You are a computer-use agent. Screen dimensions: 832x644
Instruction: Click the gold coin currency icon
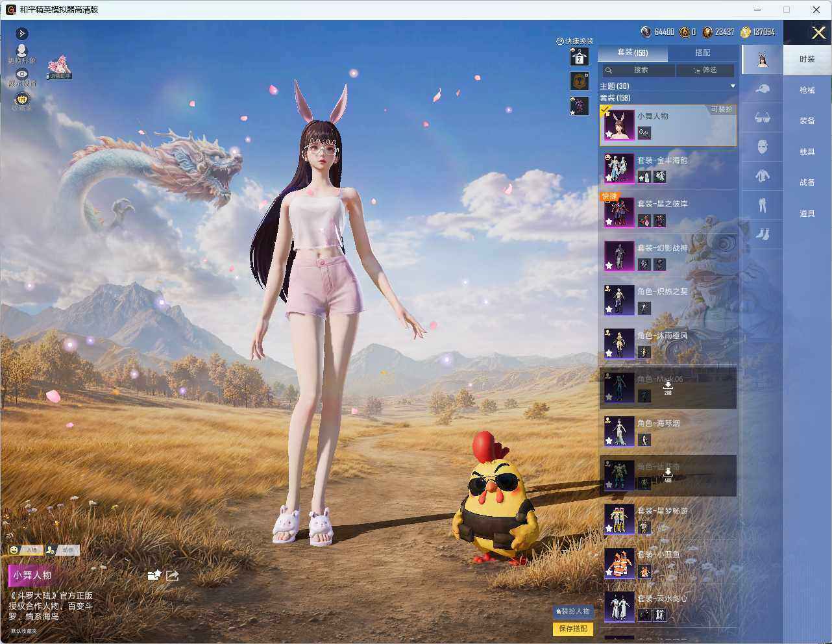click(x=746, y=32)
